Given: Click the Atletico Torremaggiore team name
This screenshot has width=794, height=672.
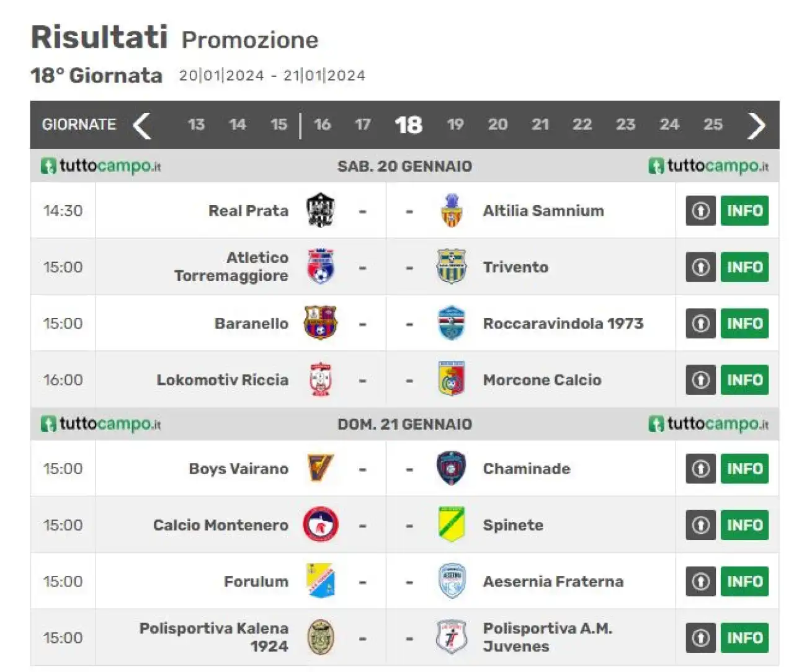Looking at the screenshot, I should tap(231, 267).
